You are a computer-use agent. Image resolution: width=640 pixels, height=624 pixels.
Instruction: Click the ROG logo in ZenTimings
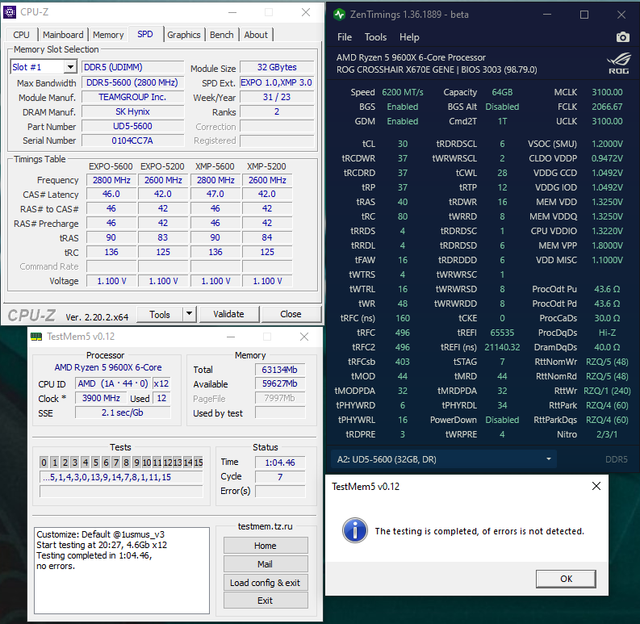click(x=618, y=63)
